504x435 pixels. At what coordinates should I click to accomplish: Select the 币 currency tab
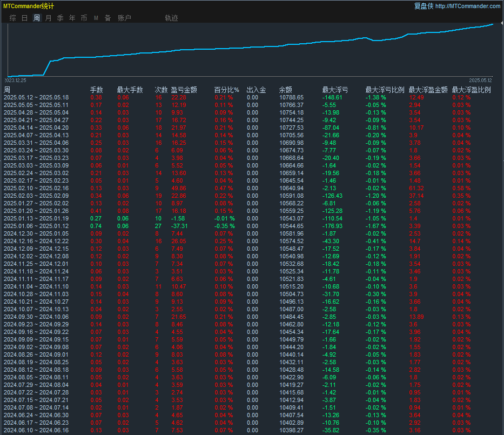84,18
